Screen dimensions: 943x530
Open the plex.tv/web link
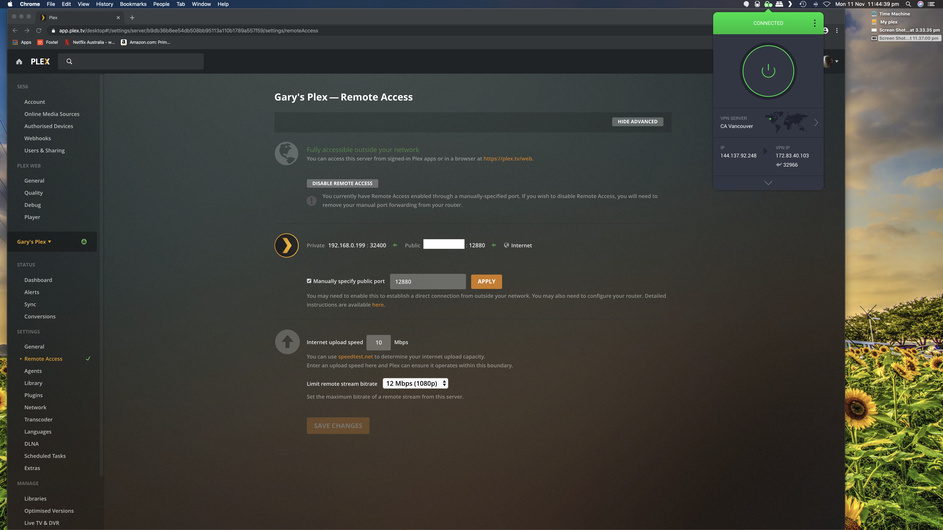[508, 159]
